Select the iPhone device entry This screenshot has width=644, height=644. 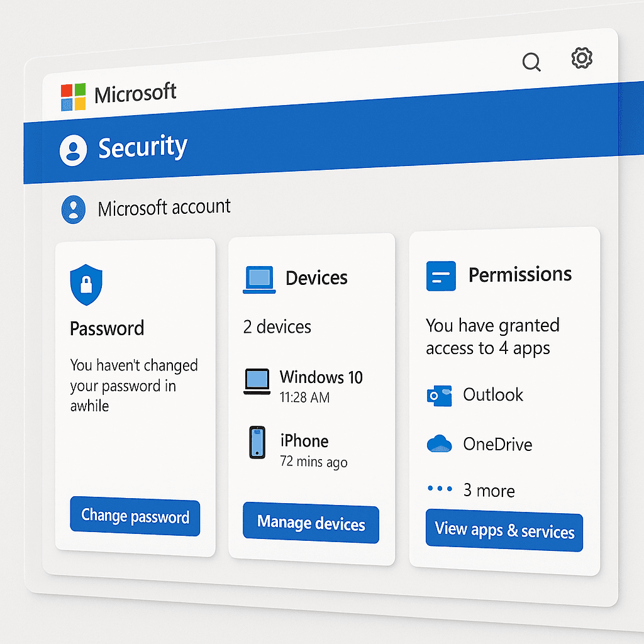[x=298, y=448]
